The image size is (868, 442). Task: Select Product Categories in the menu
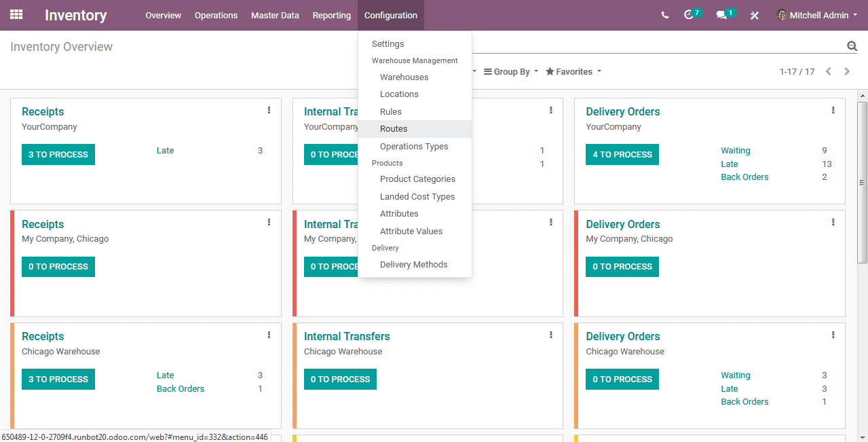click(x=415, y=179)
